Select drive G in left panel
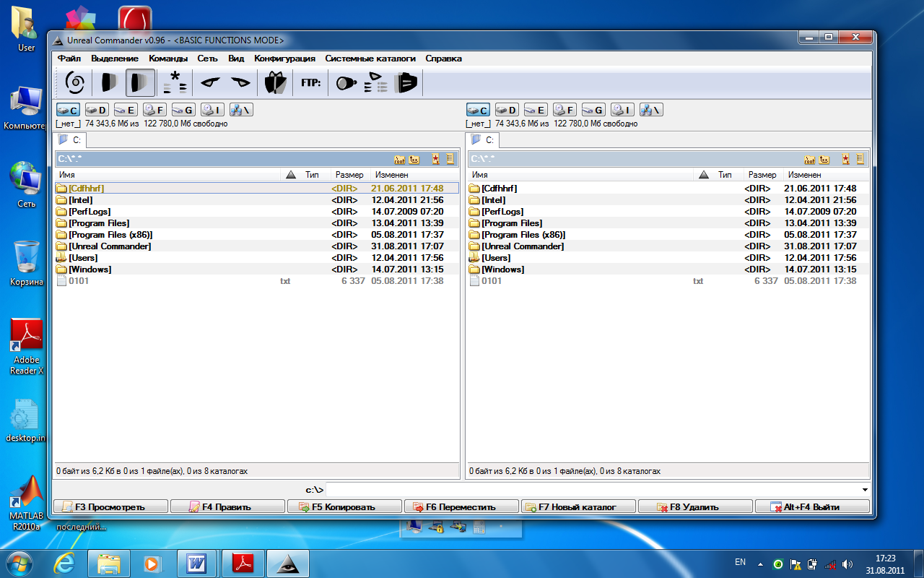The width and height of the screenshot is (924, 578). tap(183, 110)
